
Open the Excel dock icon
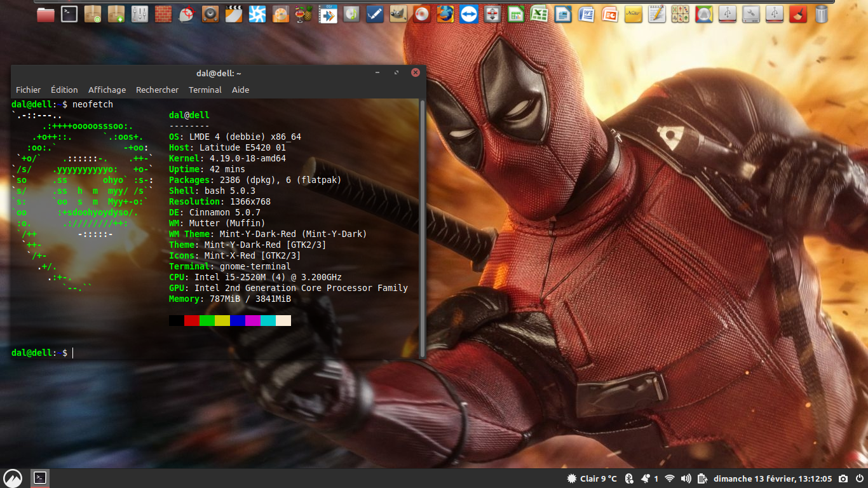coord(539,14)
